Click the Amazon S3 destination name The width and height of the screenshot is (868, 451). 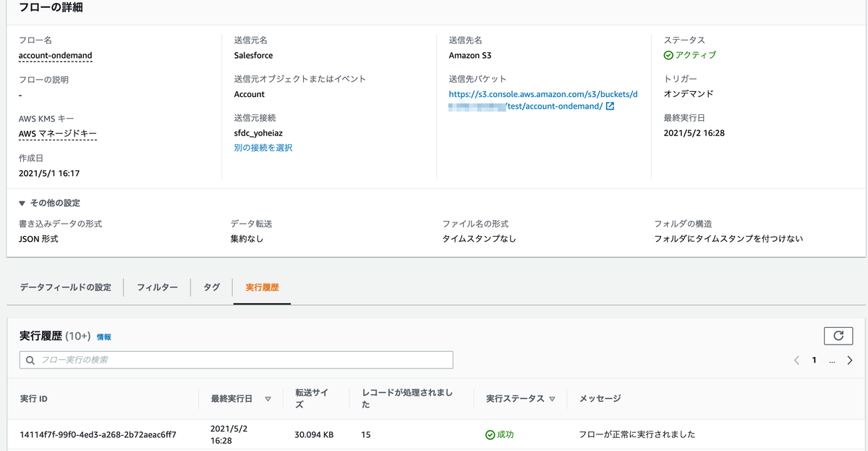pyautogui.click(x=470, y=55)
